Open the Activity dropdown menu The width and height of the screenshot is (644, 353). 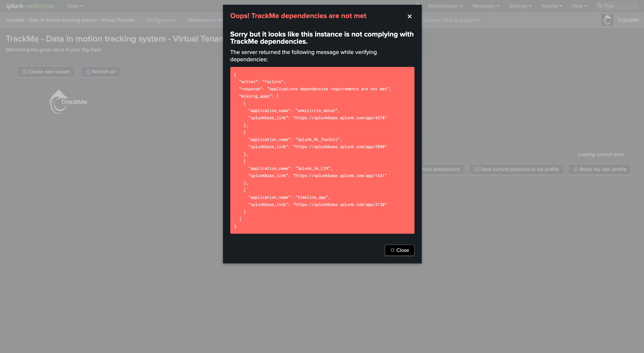tap(551, 6)
